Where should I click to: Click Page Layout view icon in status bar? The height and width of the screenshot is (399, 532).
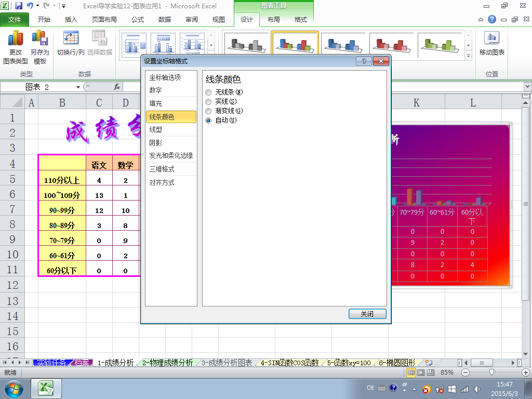[x=421, y=373]
